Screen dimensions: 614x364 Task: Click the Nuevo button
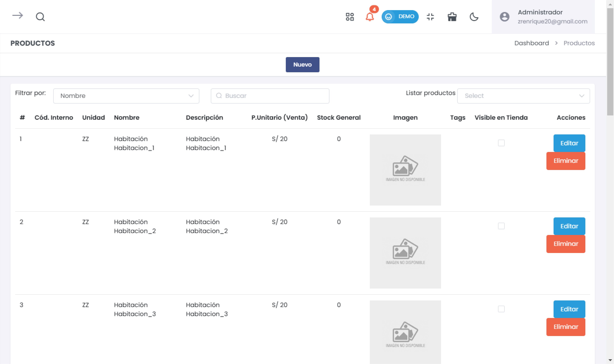click(302, 65)
